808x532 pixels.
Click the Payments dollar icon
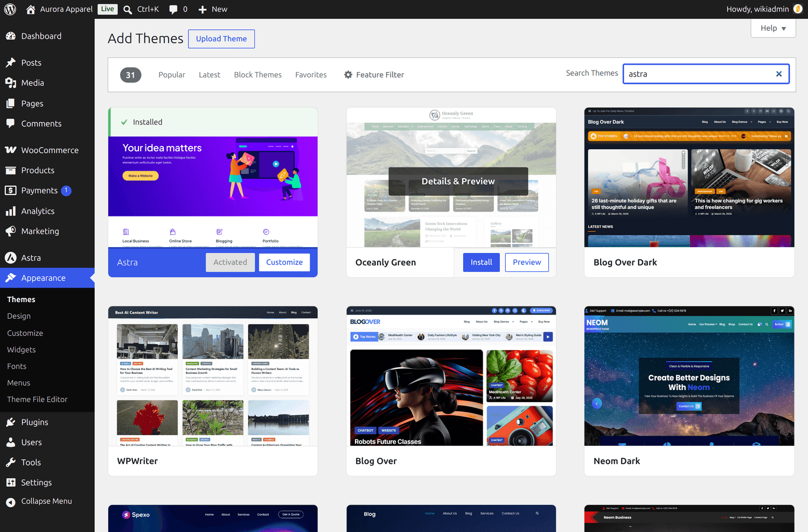click(x=11, y=191)
